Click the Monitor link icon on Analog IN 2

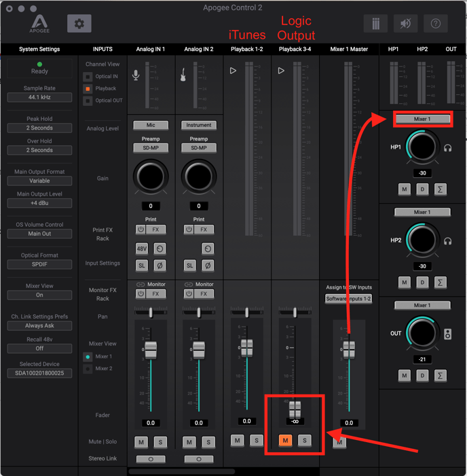pos(189,285)
